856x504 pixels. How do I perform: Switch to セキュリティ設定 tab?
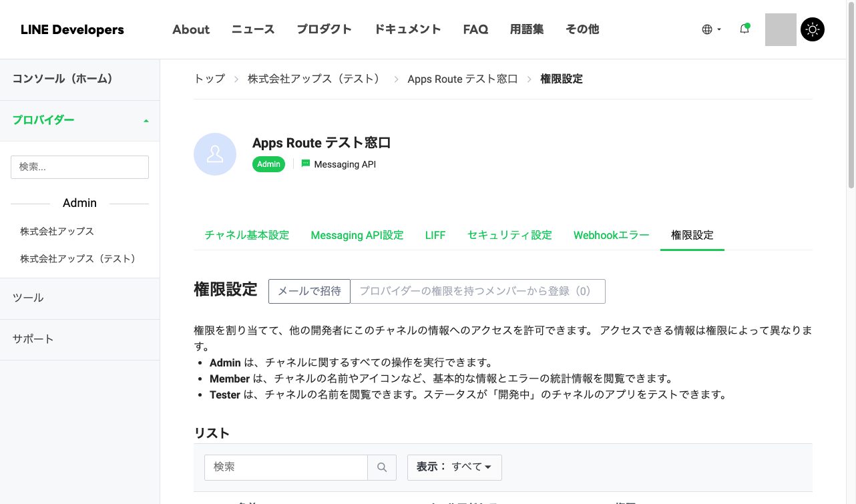[509, 235]
